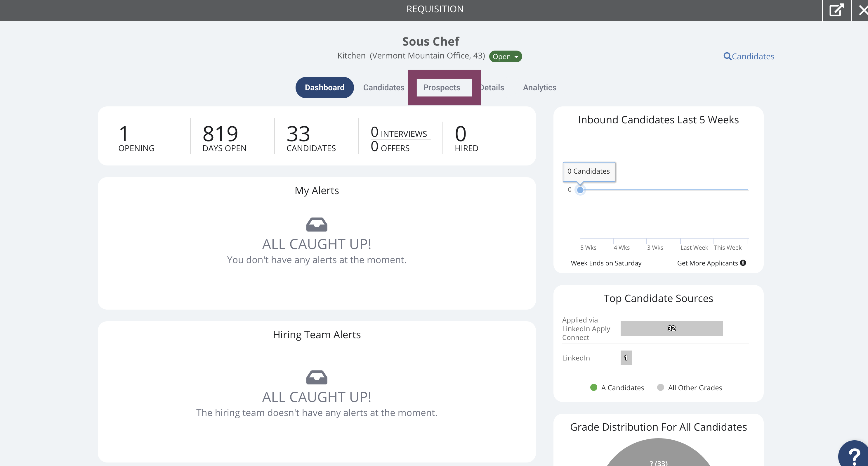Open the Analytics tab
The width and height of the screenshot is (868, 466).
pyautogui.click(x=539, y=87)
